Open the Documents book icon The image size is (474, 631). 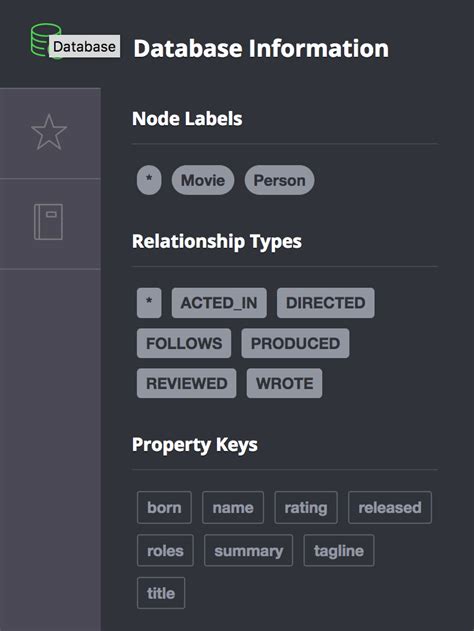pos(48,222)
